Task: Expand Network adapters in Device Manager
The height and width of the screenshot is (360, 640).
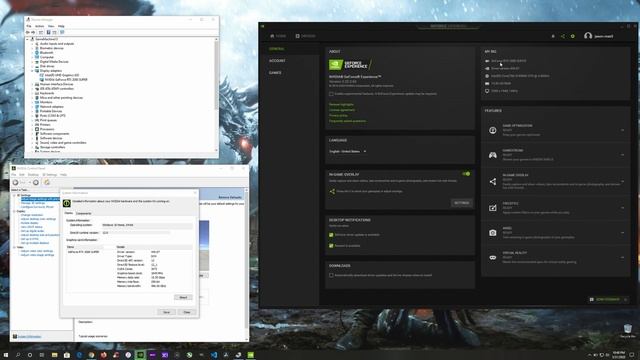Action: pyautogui.click(x=32, y=107)
